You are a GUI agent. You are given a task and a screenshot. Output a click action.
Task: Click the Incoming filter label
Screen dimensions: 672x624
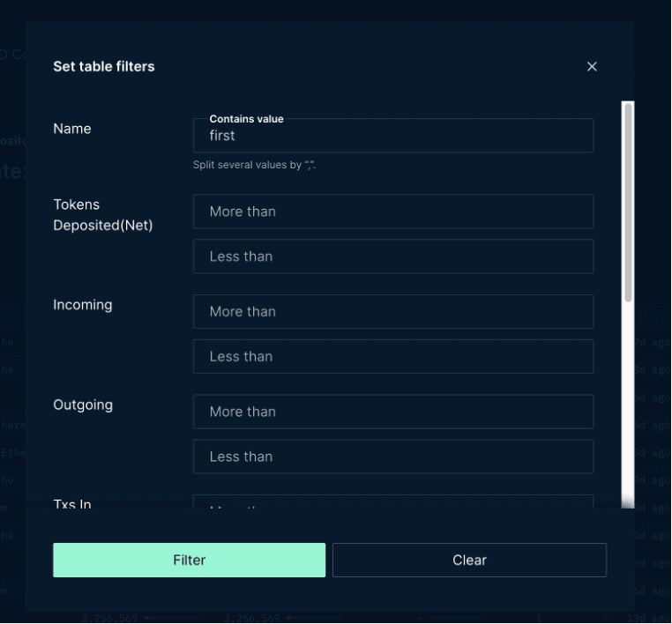[83, 305]
